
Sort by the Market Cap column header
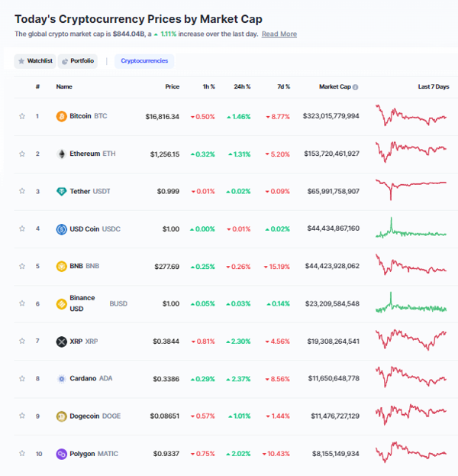click(335, 86)
